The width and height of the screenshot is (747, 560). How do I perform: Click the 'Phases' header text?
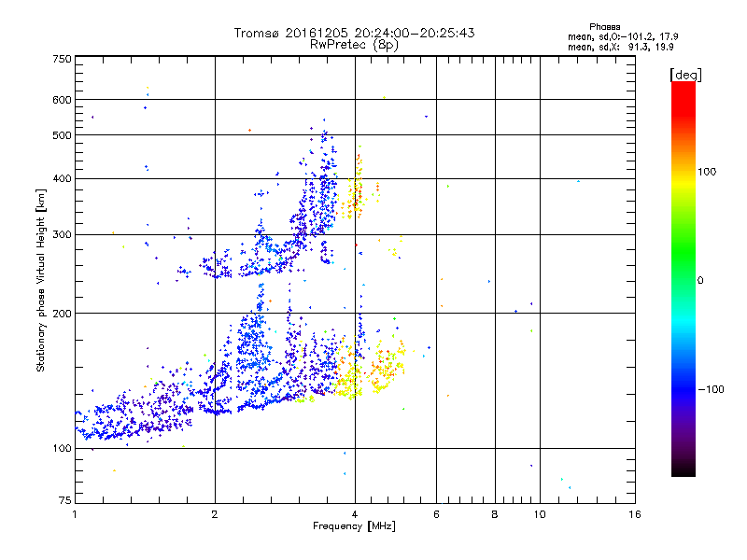(604, 27)
